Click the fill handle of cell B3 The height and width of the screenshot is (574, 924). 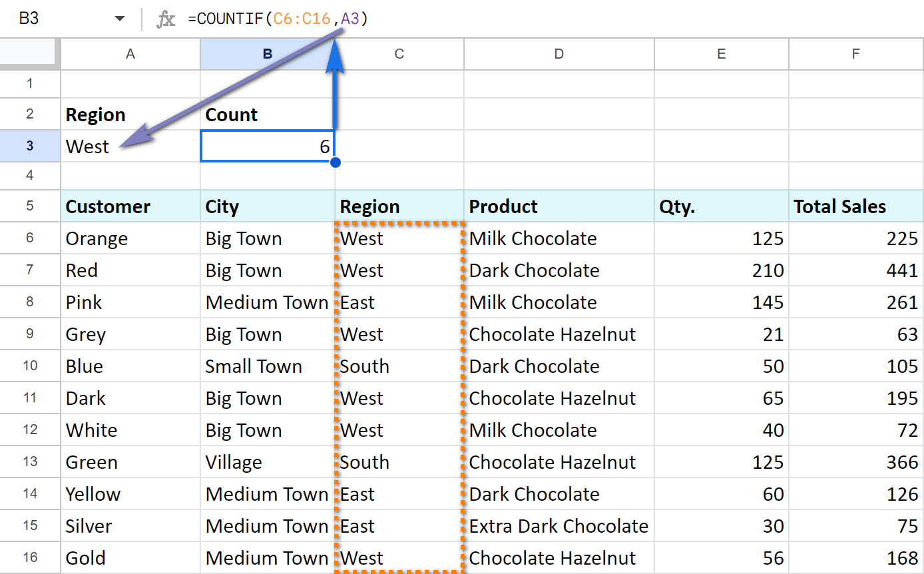(x=336, y=162)
